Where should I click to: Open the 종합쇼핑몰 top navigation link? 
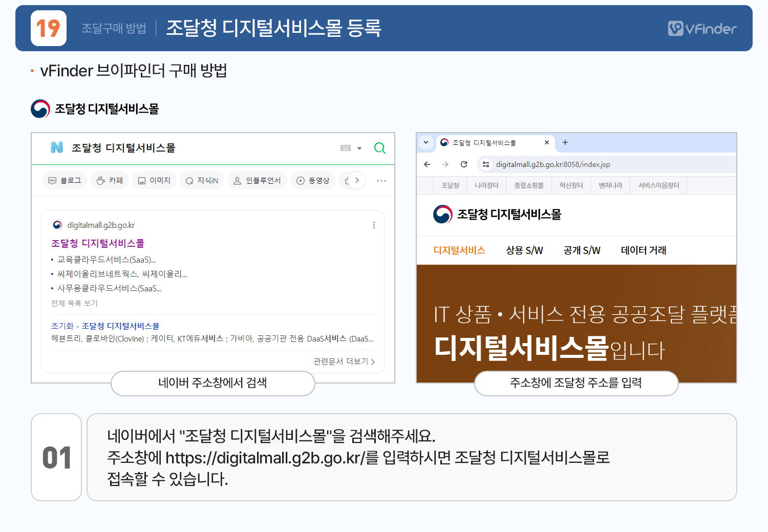click(x=529, y=185)
